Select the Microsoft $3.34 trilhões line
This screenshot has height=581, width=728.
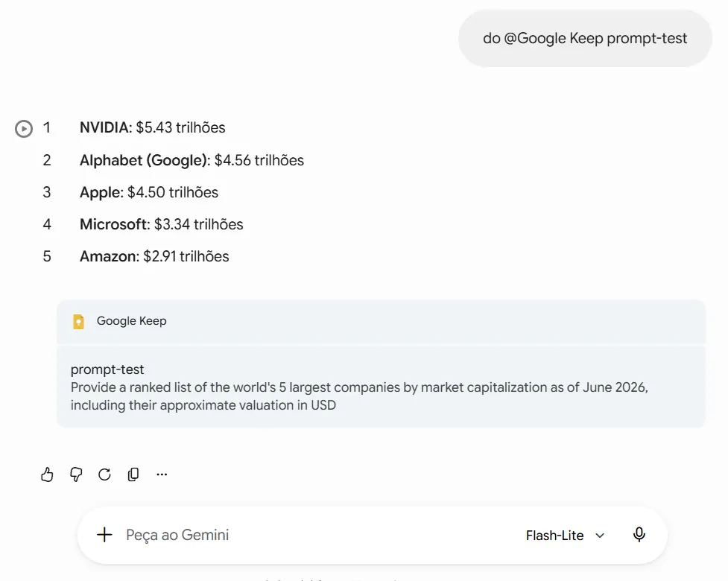[161, 224]
